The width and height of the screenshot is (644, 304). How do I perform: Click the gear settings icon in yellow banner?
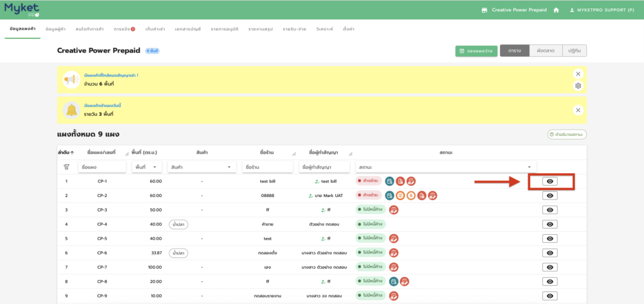(578, 86)
